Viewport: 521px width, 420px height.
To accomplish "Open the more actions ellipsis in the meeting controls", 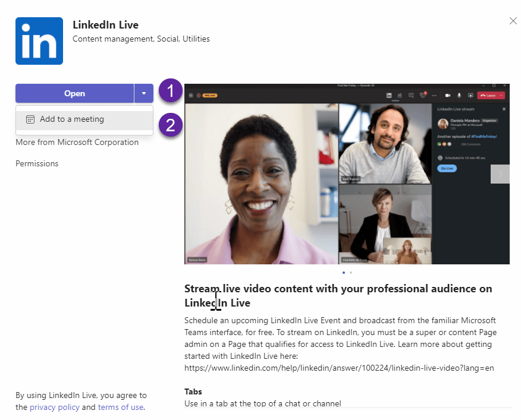I will click(x=434, y=95).
